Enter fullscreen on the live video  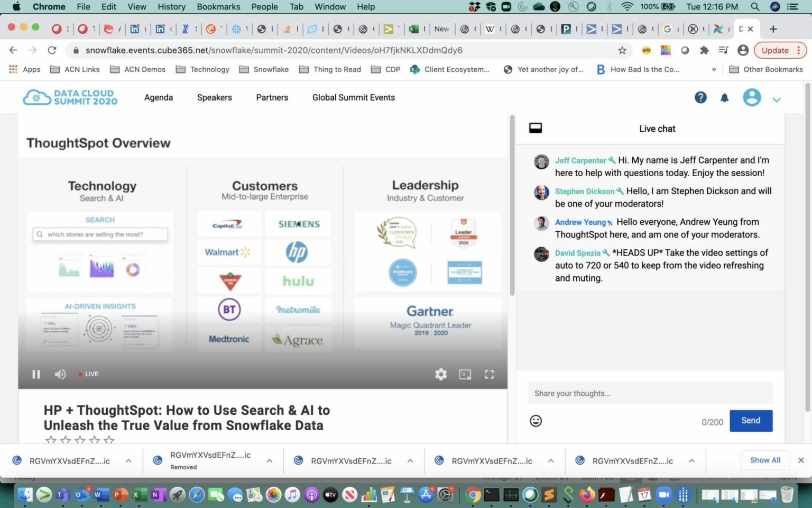point(489,374)
